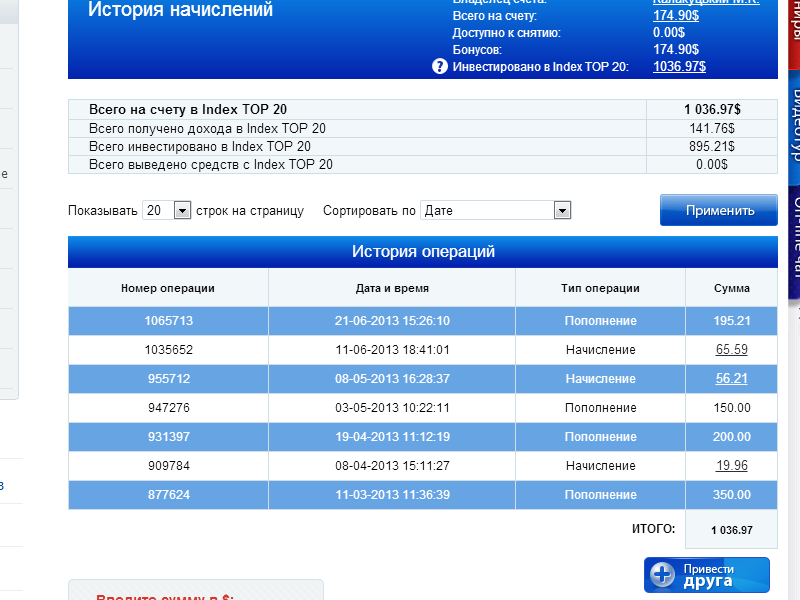Open the 1036.97$ invested link
The height and width of the screenshot is (600, 800).
[680, 66]
